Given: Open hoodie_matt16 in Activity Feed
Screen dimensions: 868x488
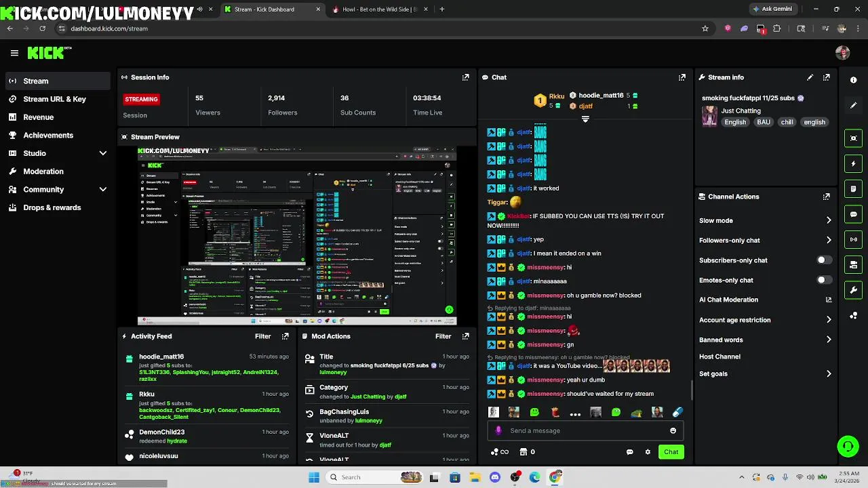Looking at the screenshot, I should (x=161, y=357).
